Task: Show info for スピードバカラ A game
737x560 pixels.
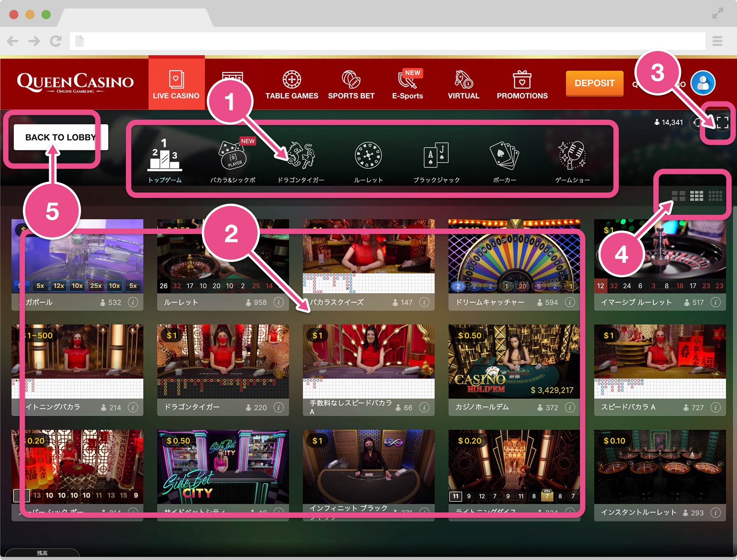Action: [716, 407]
